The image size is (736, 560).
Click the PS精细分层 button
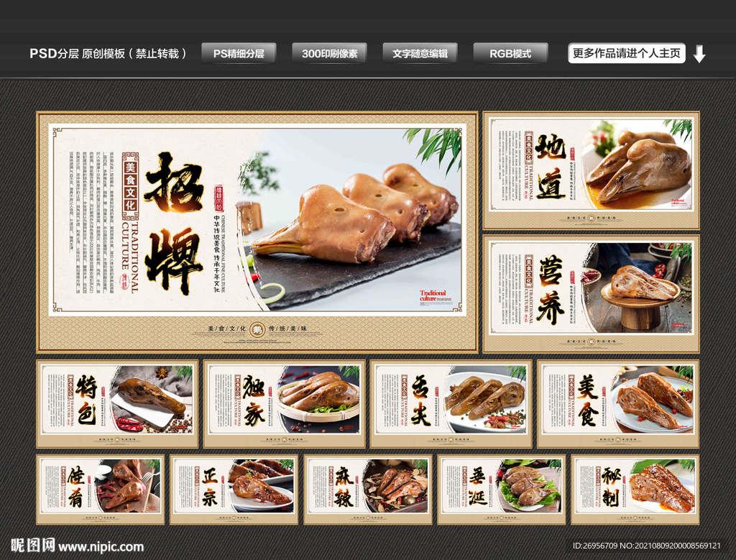click(239, 53)
